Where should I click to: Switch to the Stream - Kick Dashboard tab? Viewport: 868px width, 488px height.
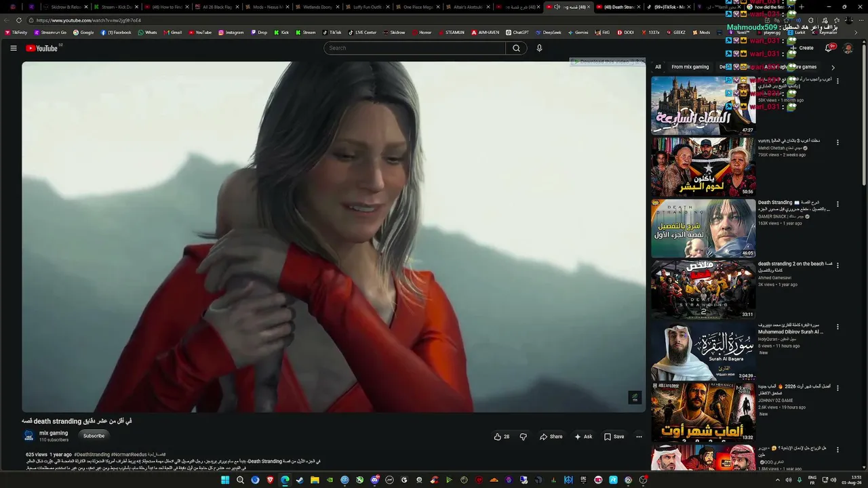(117, 7)
